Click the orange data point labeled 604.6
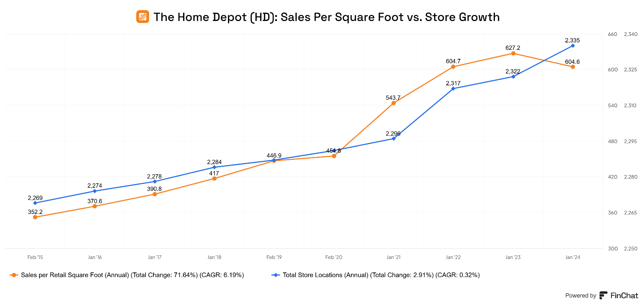This screenshot has height=304, width=644. pyautogui.click(x=573, y=67)
